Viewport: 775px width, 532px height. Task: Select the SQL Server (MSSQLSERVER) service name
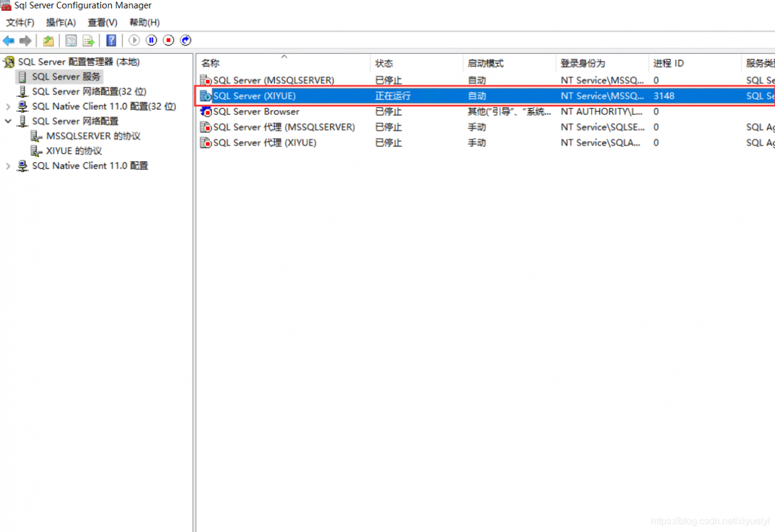click(274, 80)
